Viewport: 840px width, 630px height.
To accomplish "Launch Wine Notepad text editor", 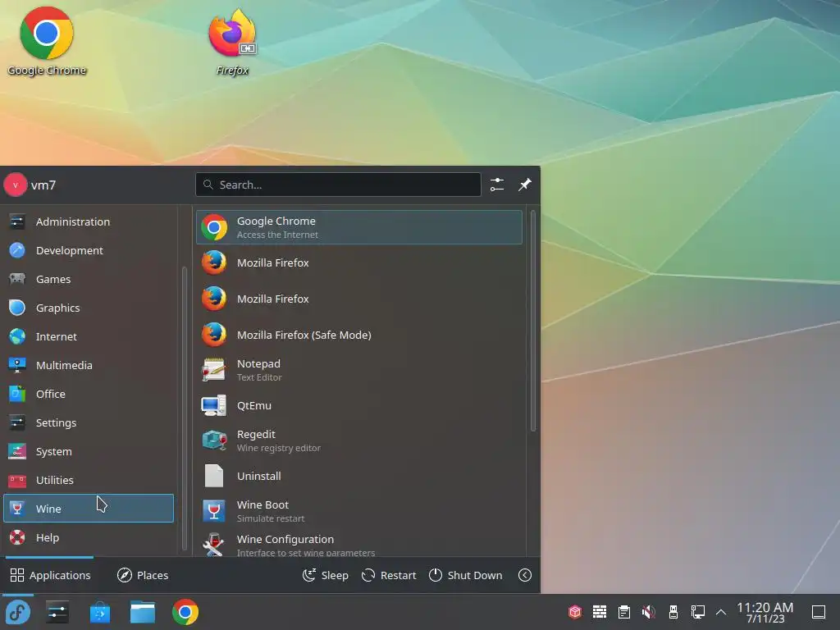I will [359, 370].
